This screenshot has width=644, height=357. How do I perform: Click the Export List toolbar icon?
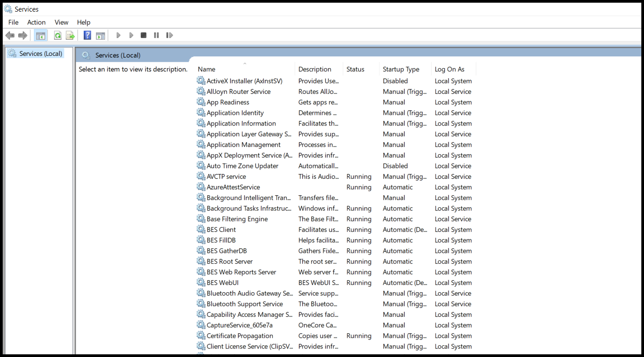70,35
